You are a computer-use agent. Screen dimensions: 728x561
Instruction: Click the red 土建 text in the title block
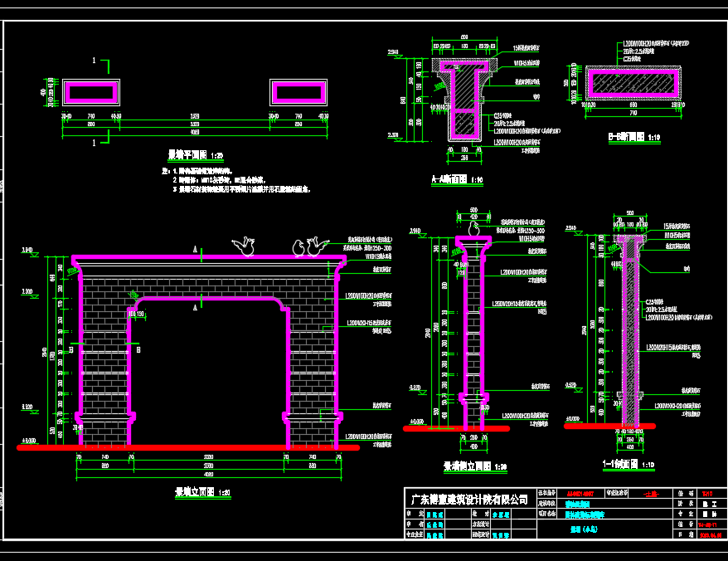[652, 494]
